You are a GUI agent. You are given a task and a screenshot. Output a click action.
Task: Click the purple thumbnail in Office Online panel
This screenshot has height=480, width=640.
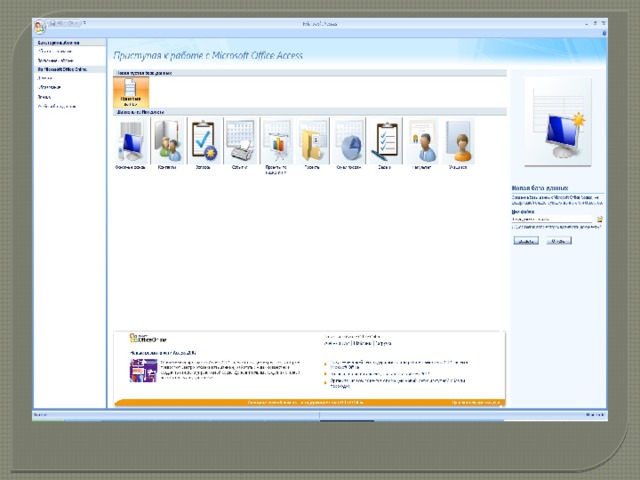click(144, 371)
